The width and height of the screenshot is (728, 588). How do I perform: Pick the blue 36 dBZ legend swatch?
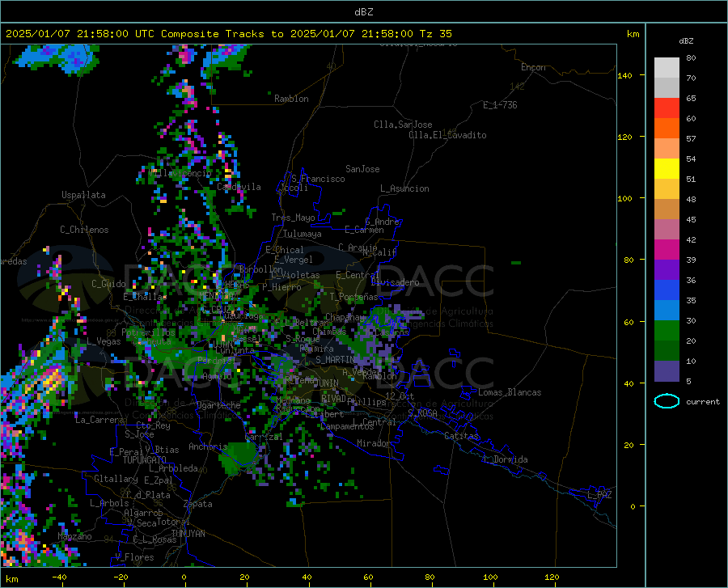click(x=667, y=290)
